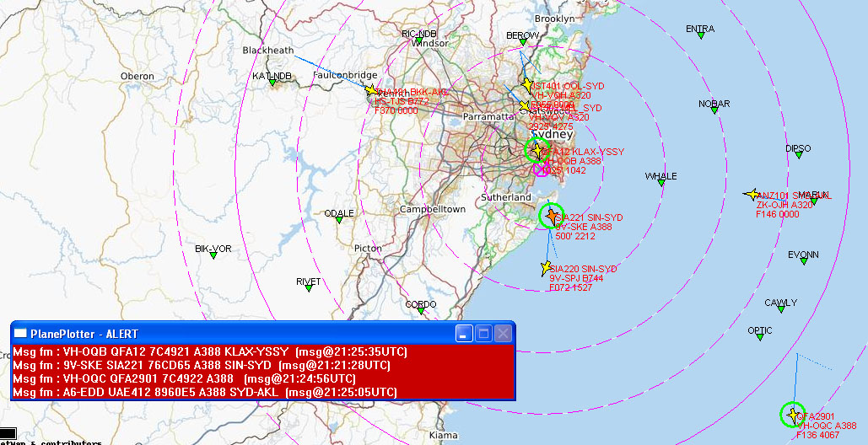
Task: Click the Picton label on map
Action: 368,249
